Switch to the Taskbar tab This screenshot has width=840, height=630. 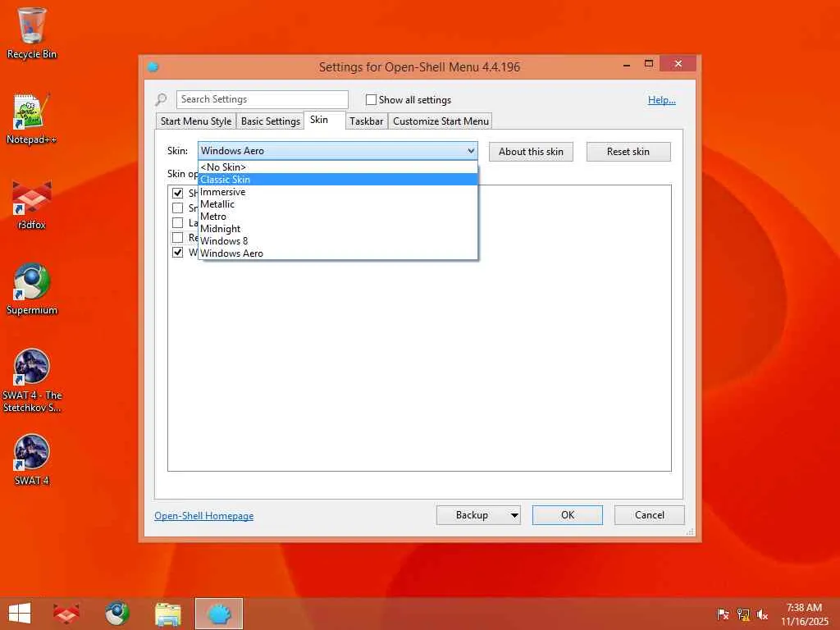click(367, 121)
